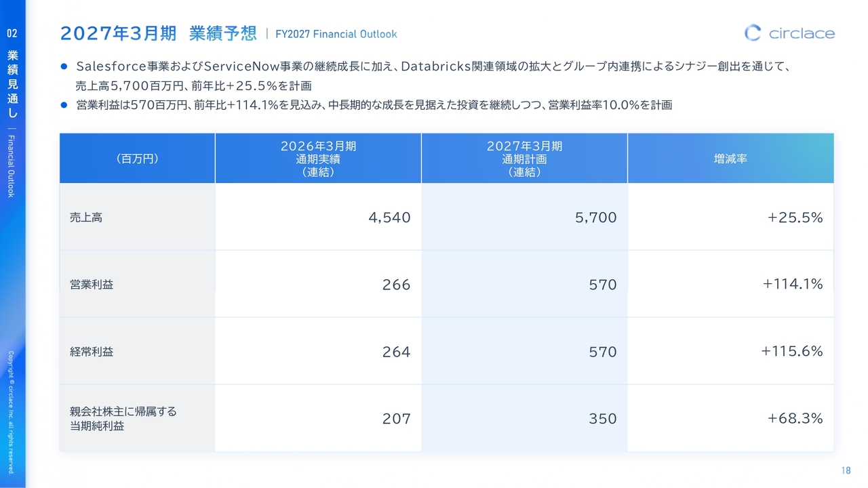Select the 営業利益 row label

pyautogui.click(x=92, y=284)
